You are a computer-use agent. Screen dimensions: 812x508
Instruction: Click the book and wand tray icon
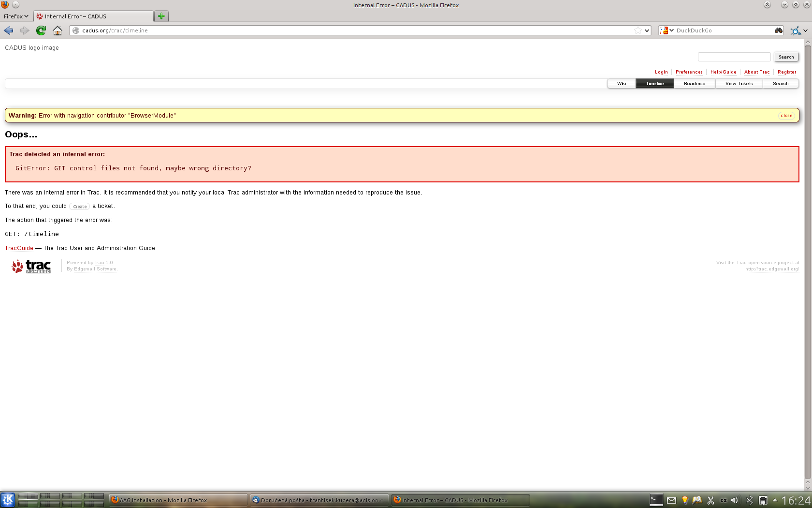[x=697, y=500]
